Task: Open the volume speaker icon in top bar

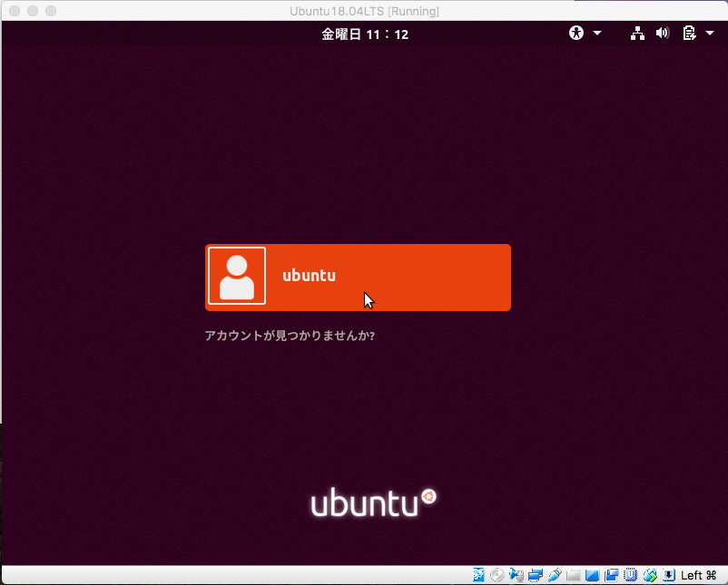Action: 663,33
